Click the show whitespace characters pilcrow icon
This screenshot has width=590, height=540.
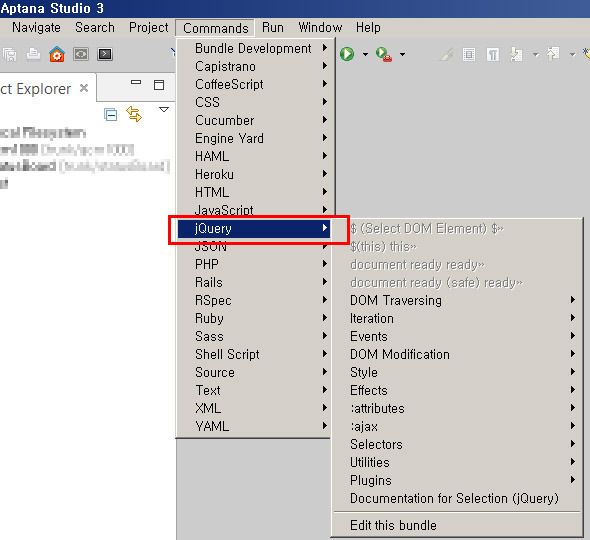point(493,55)
